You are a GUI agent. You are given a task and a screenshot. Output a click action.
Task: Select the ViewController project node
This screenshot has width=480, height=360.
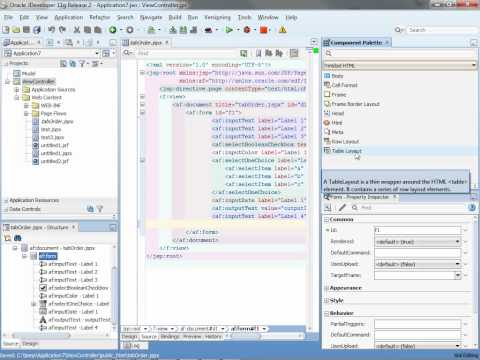(39, 82)
